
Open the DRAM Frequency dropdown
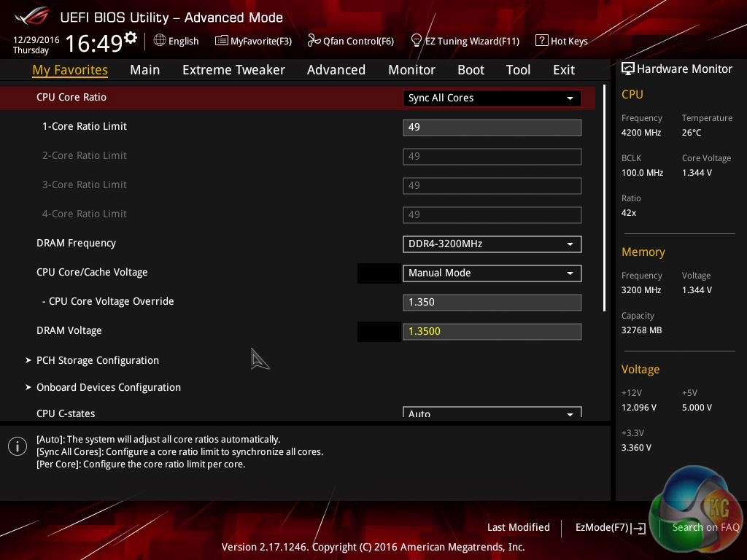coord(492,244)
